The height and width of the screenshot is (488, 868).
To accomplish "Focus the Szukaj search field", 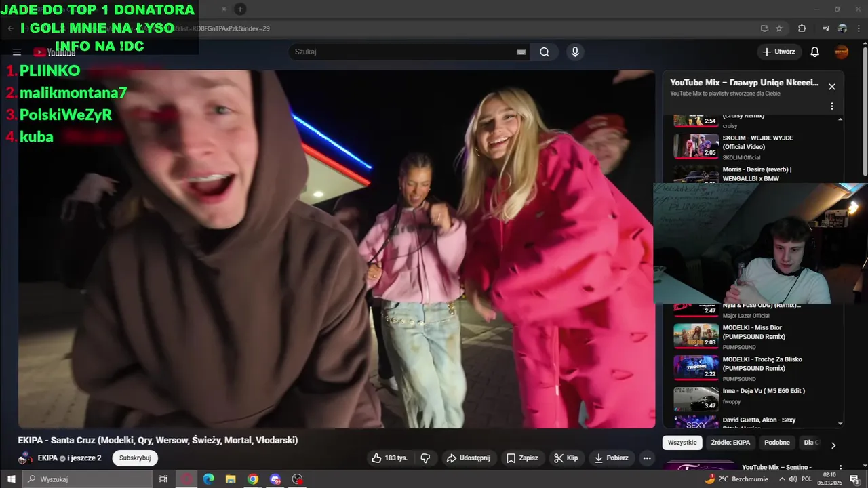I will click(x=404, y=52).
